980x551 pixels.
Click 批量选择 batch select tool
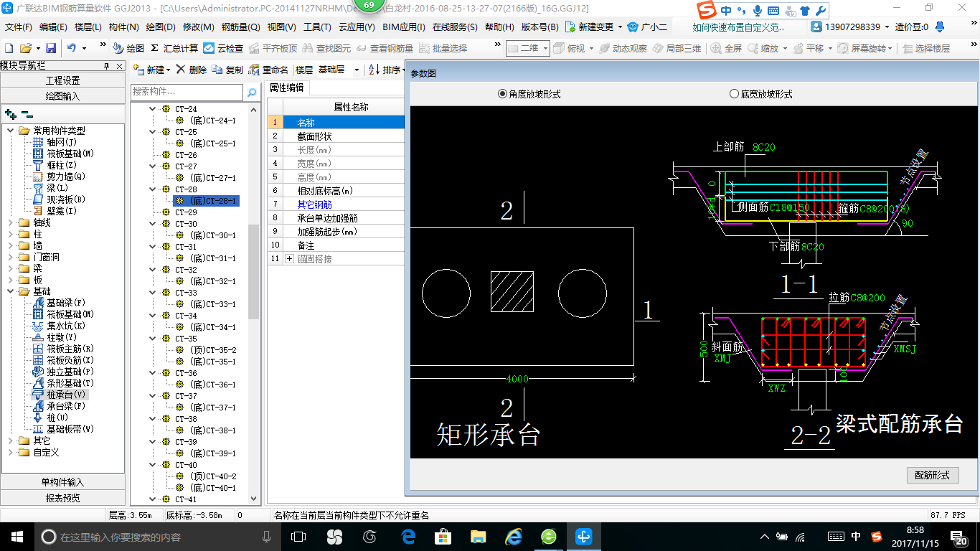(443, 48)
